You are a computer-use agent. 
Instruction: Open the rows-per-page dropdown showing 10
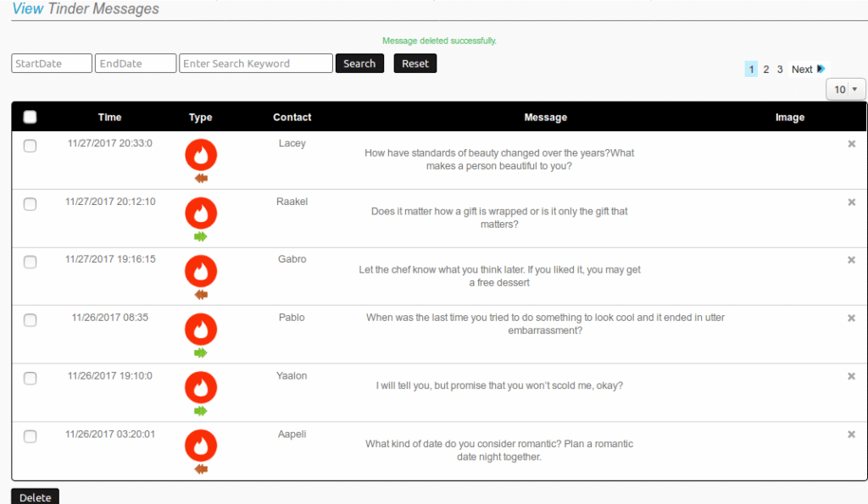pyautogui.click(x=845, y=89)
